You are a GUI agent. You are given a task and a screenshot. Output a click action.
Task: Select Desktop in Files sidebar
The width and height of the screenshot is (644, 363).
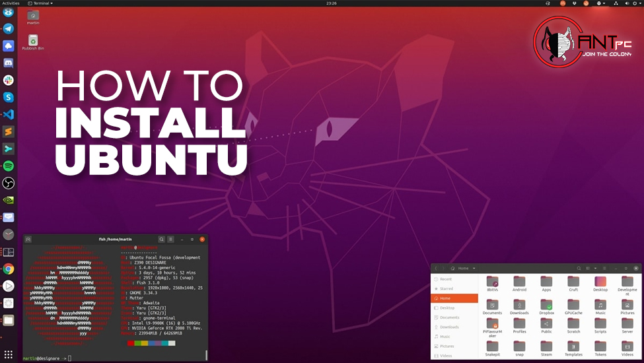coord(454,308)
